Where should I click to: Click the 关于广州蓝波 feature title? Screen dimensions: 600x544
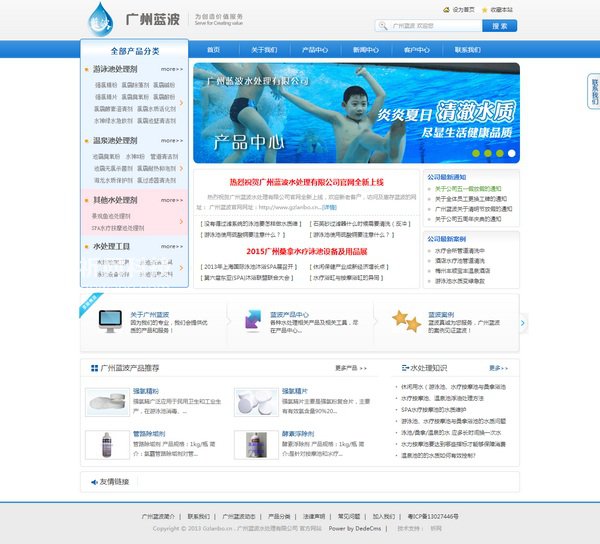tap(150, 314)
